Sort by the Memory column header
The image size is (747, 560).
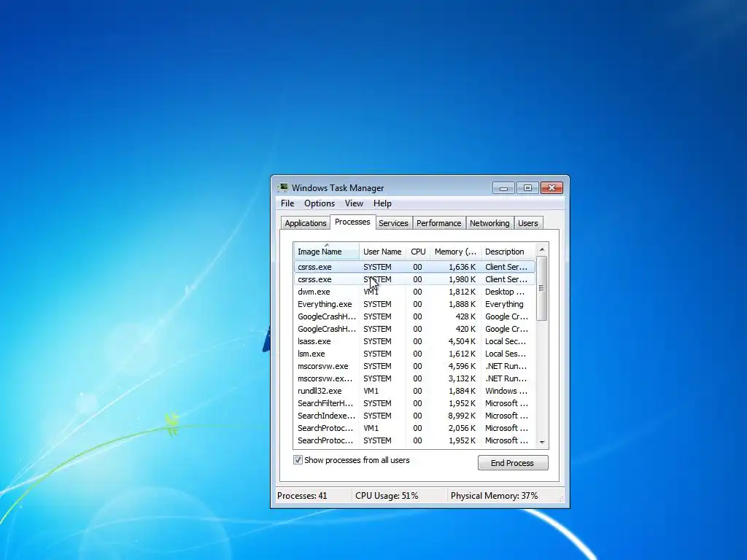coord(455,252)
